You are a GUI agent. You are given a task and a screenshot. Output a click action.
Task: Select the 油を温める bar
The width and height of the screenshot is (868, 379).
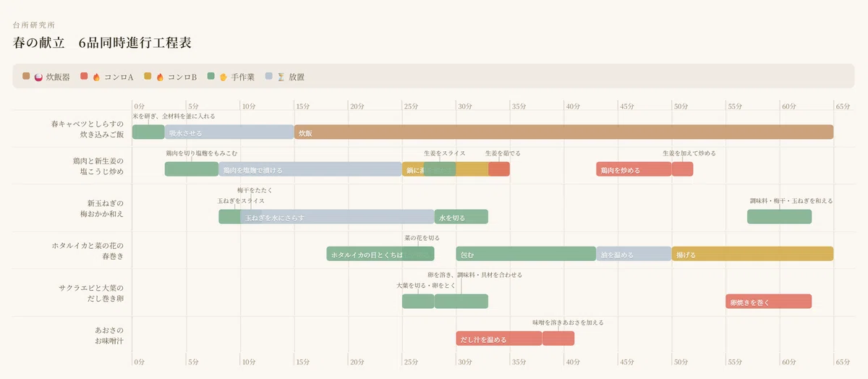[x=634, y=254]
